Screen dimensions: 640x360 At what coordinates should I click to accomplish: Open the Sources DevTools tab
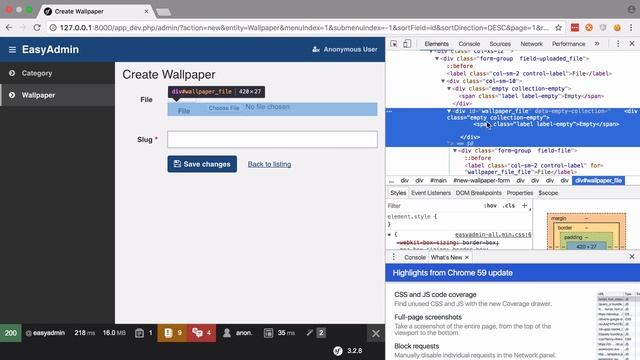[500, 44]
